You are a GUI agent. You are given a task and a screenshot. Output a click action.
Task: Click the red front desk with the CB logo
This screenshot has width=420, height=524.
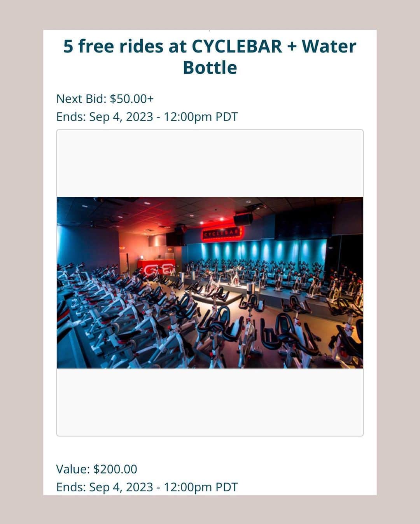click(x=156, y=268)
